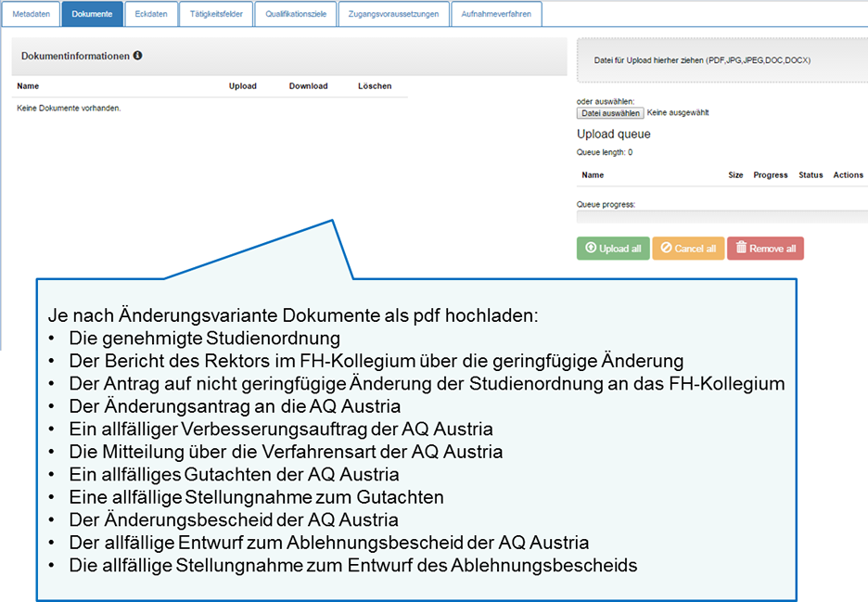Click the prohibition icon on Cancel all
This screenshot has width=868, height=602.
pyautogui.click(x=665, y=248)
